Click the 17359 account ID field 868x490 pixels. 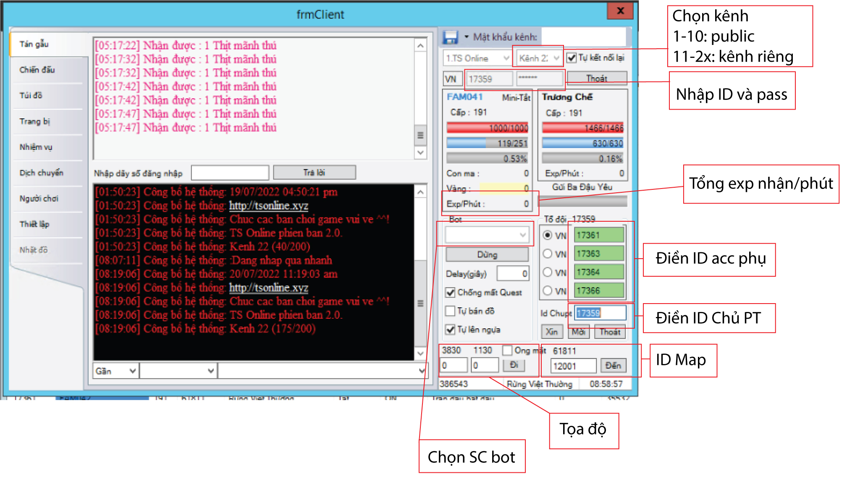point(489,79)
